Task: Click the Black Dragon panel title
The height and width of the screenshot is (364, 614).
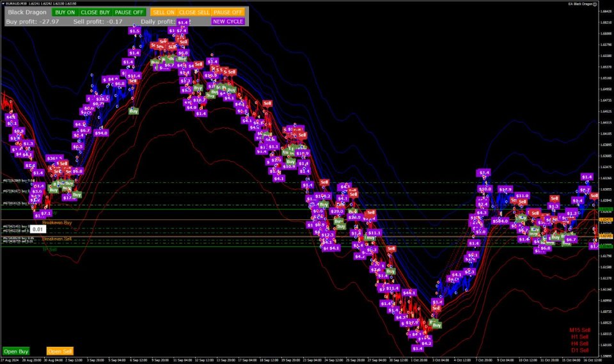Action: 27,12
